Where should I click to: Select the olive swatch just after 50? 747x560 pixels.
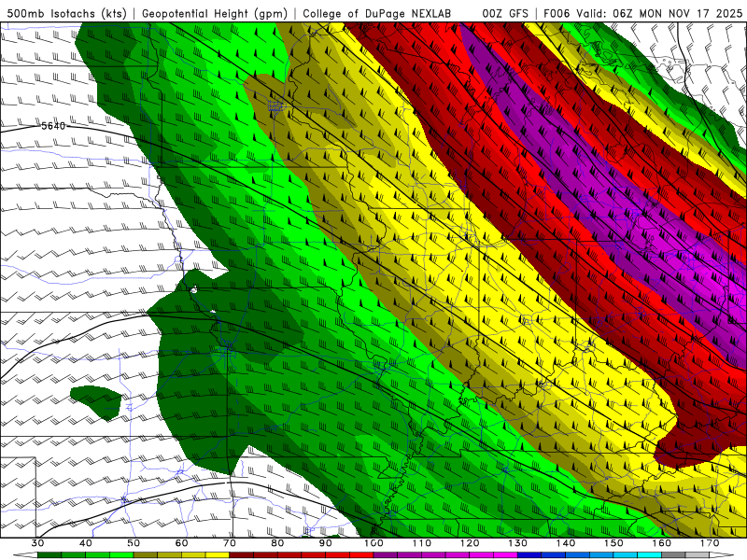click(146, 554)
